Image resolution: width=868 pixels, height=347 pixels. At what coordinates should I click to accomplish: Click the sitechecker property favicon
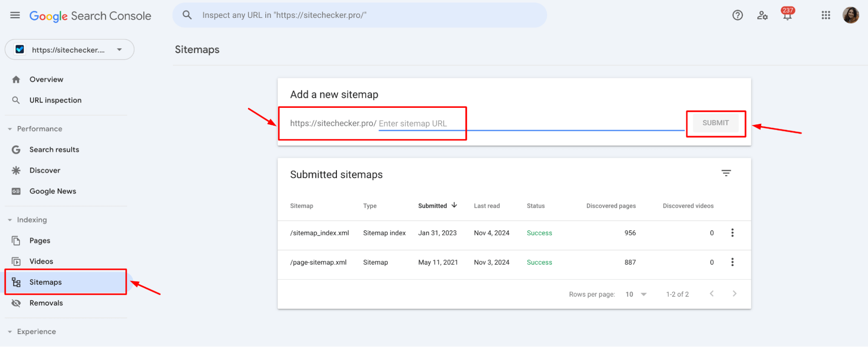[x=20, y=50]
